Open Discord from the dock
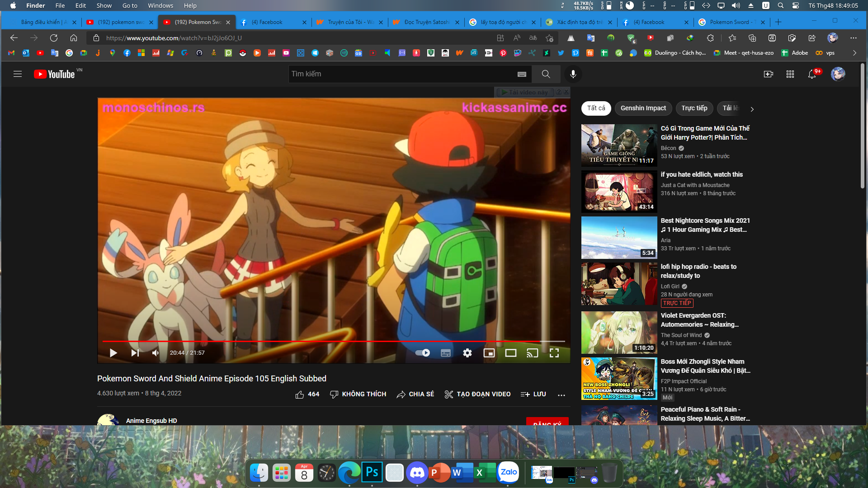Viewport: 868px width, 488px height. 417,473
